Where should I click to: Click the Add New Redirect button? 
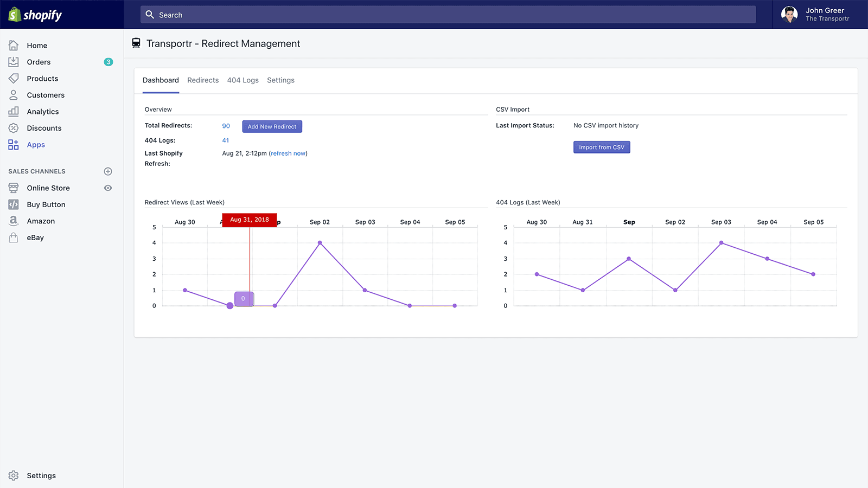[272, 126]
